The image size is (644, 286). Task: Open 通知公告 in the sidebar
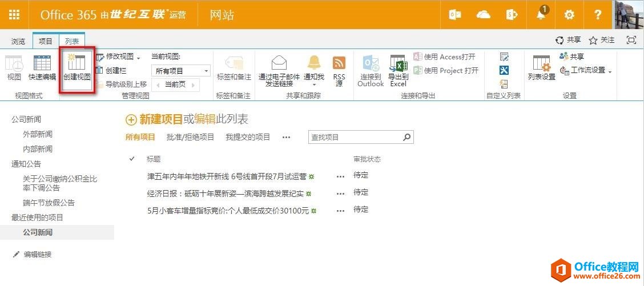26,164
